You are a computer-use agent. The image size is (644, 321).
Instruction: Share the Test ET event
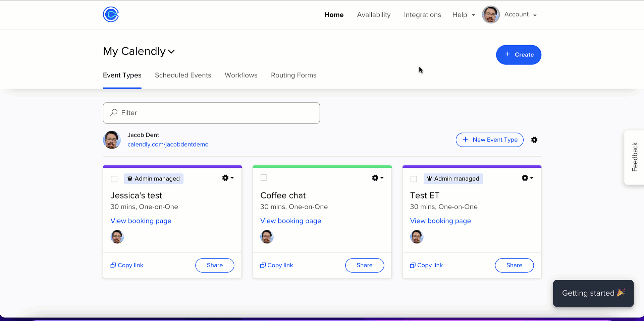point(514,265)
